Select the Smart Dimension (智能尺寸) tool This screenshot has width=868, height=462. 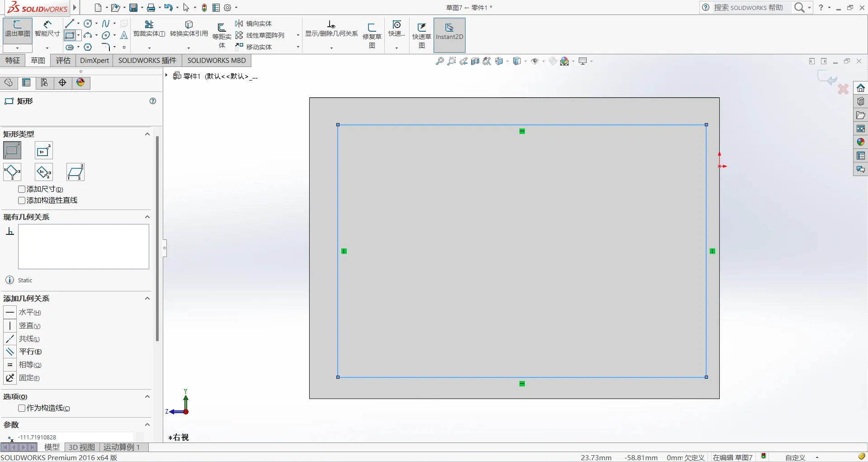[47, 28]
